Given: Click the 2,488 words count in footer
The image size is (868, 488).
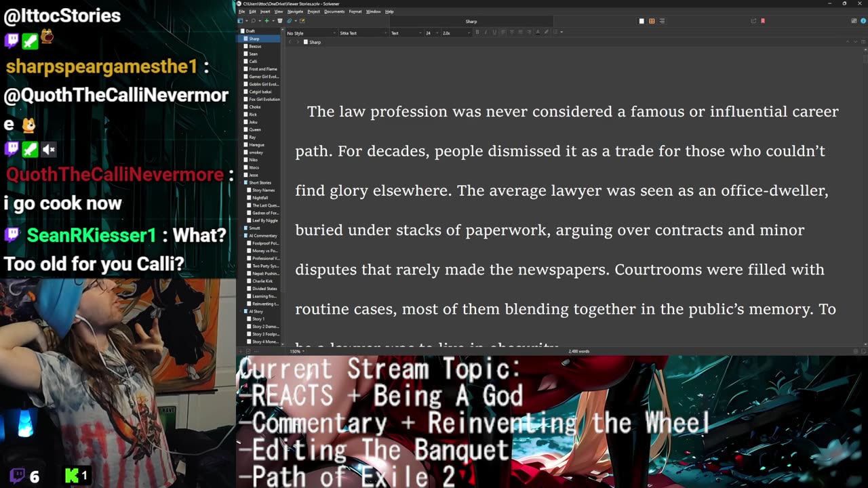Looking at the screenshot, I should point(579,351).
